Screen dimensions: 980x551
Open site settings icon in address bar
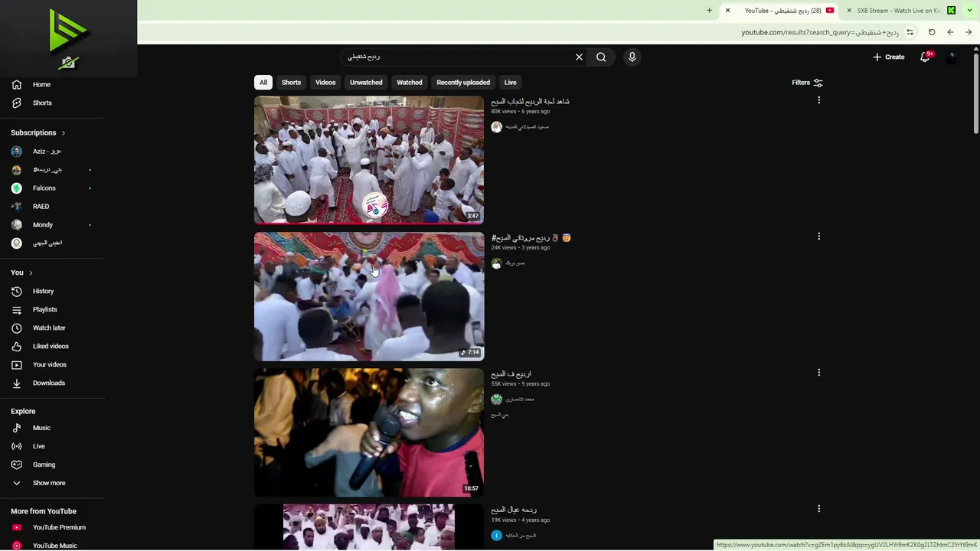coord(910,32)
